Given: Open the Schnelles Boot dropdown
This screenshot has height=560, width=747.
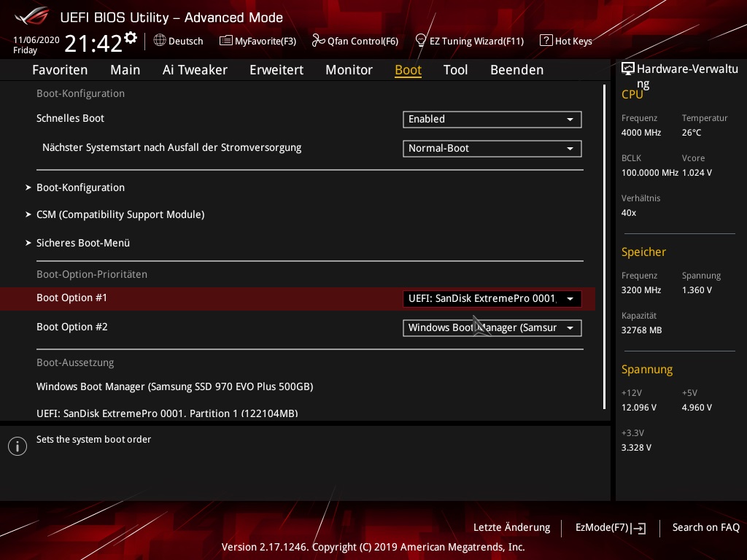Looking at the screenshot, I should tap(492, 120).
